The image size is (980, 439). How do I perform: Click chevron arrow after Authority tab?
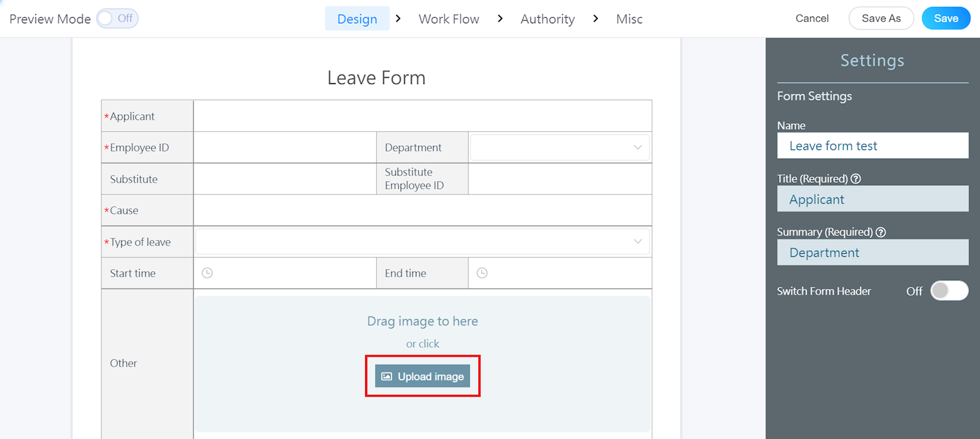[595, 18]
